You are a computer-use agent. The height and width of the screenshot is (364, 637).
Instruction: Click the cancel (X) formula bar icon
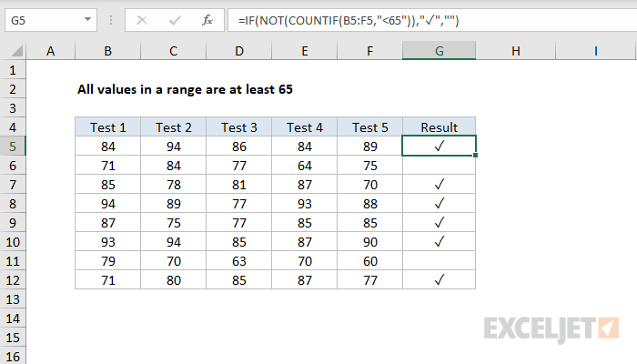tap(141, 18)
